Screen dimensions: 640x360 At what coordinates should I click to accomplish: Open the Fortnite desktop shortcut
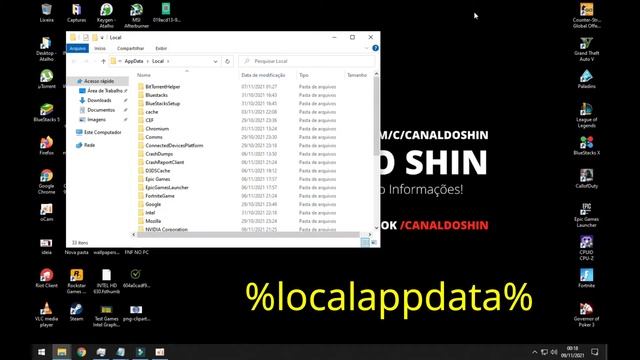(x=587, y=278)
